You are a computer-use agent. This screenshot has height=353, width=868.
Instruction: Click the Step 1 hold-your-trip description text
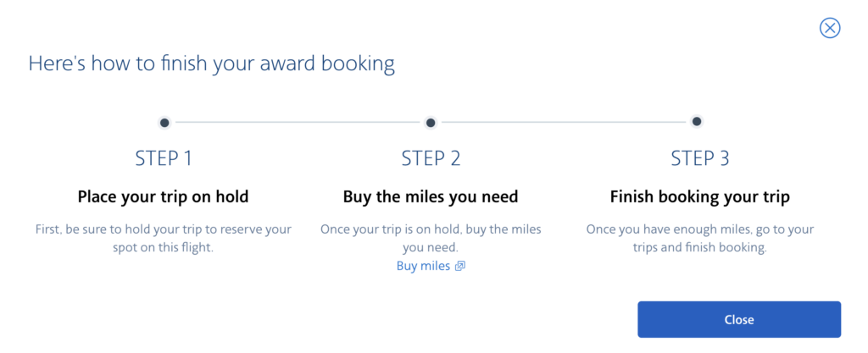[164, 238]
